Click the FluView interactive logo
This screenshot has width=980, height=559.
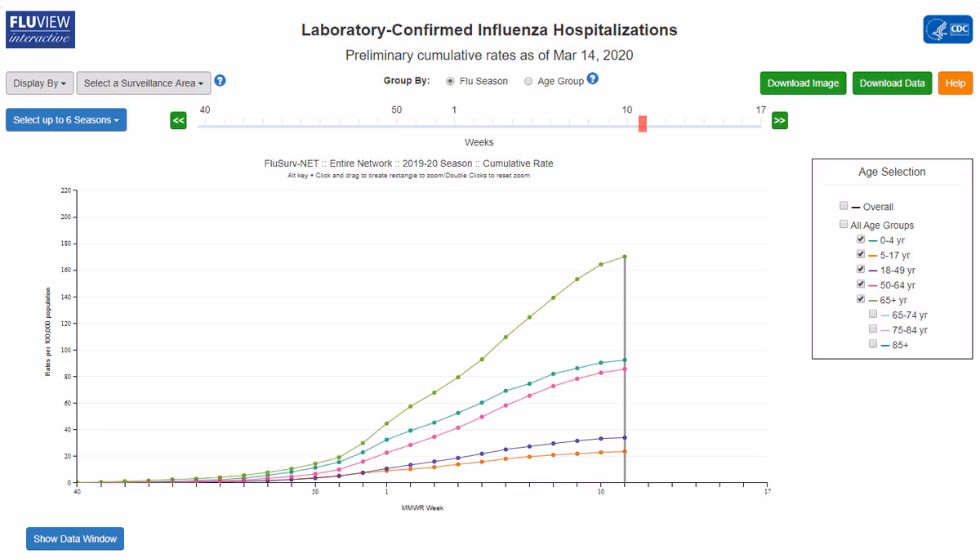coord(39,29)
